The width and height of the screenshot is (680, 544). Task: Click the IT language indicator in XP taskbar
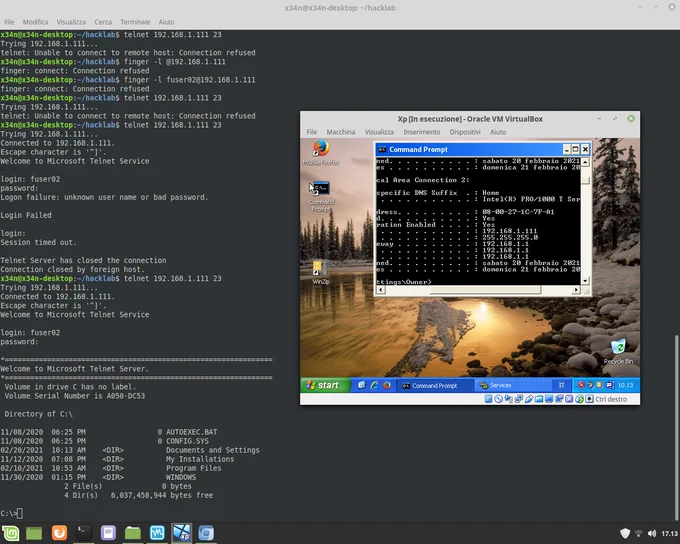pos(562,385)
